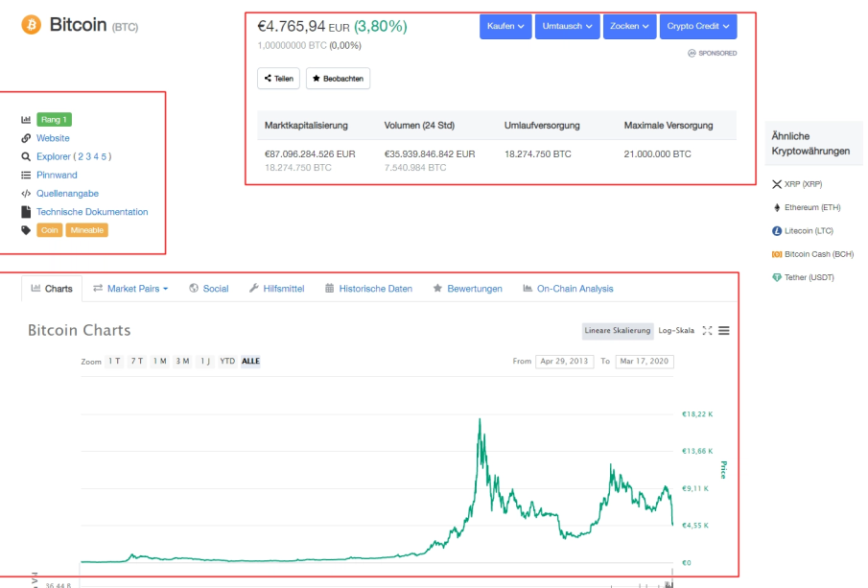Click the chart fullscreen expand icon

click(707, 331)
